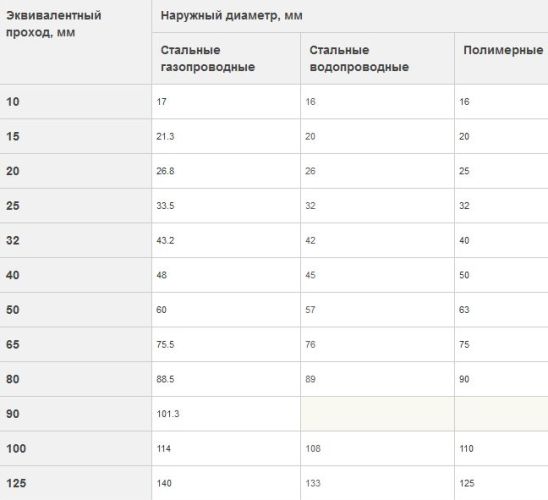
Task: Select the cell with value 21.3
Action: 226,136
